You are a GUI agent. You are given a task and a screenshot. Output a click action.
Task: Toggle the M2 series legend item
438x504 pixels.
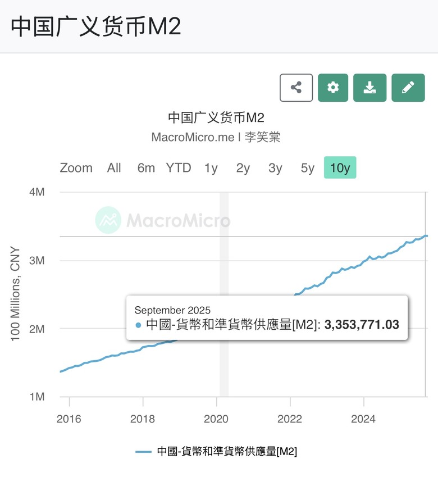point(226,451)
